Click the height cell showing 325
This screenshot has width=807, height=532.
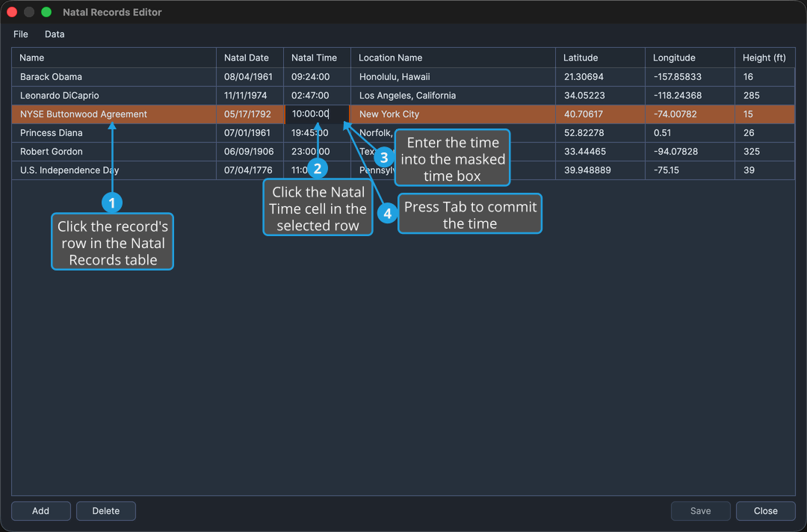click(x=765, y=151)
